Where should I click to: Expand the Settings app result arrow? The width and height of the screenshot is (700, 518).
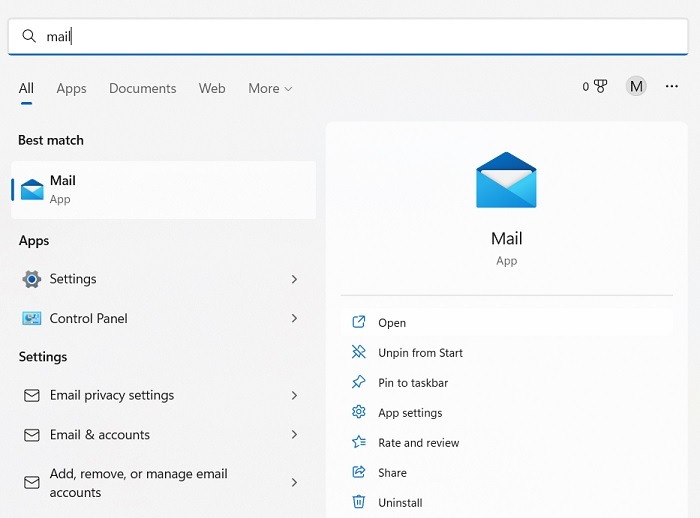pyautogui.click(x=294, y=279)
